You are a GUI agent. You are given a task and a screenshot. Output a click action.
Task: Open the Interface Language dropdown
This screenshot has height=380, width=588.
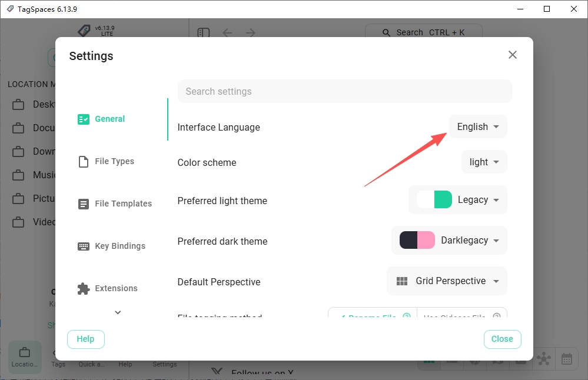[x=478, y=126]
